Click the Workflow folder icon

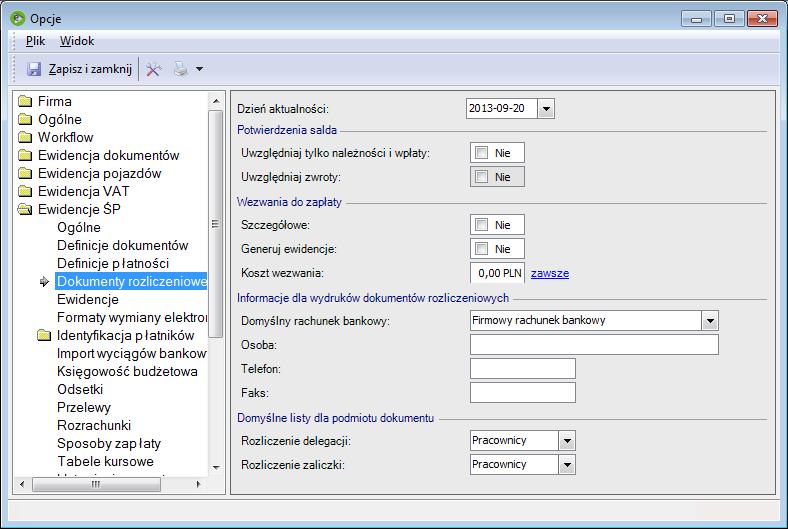pos(25,138)
